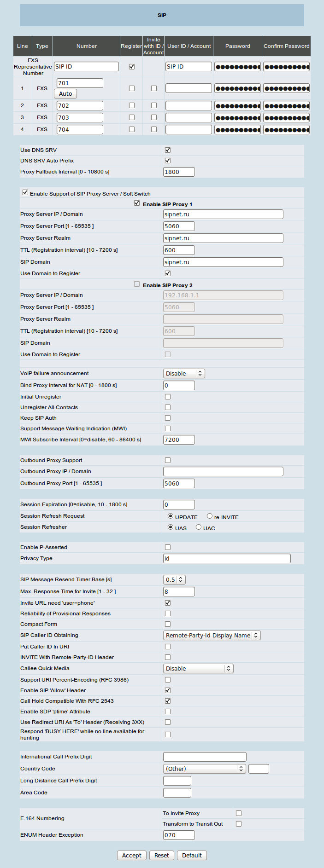Click Proxy 1 Server IP / Domain field
Screen dimensions: 324x868
[x=223, y=214]
